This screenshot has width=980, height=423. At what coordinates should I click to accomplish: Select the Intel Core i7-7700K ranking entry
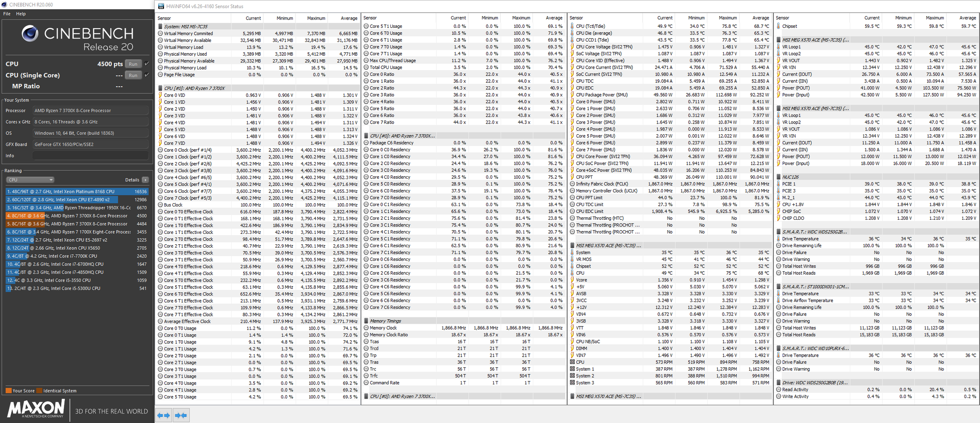click(77, 256)
